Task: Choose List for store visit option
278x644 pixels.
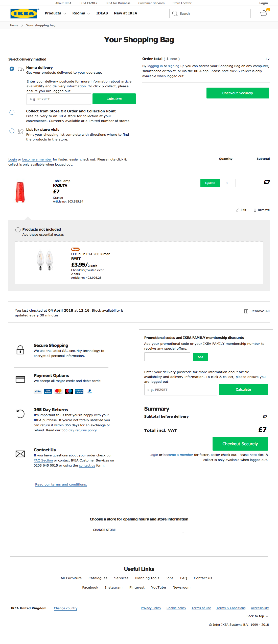Action: [x=12, y=131]
